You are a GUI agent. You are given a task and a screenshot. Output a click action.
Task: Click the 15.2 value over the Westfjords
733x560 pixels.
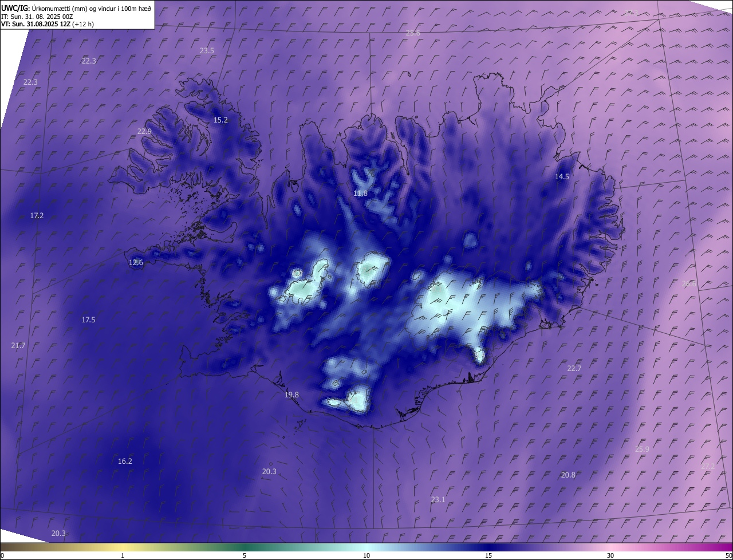pos(220,120)
